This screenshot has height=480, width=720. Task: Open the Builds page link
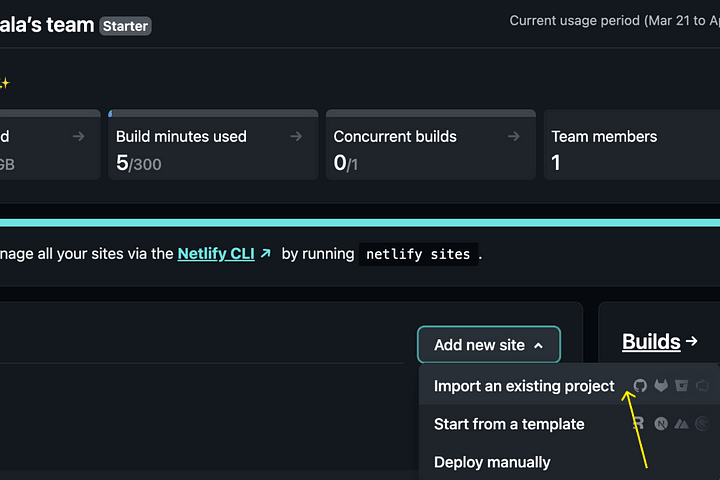651,341
